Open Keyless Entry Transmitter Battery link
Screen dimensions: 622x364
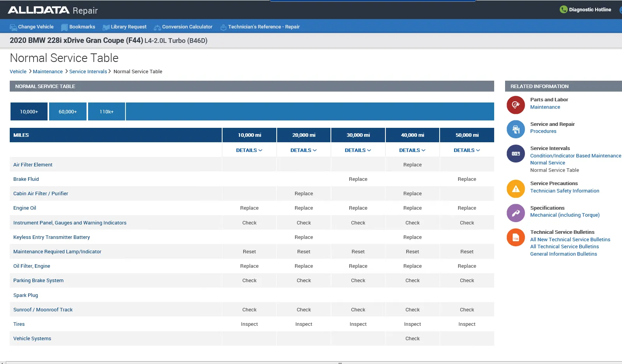click(51, 237)
